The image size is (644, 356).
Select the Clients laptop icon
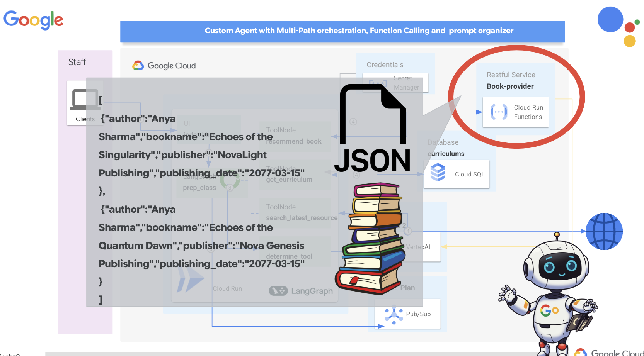(x=85, y=99)
